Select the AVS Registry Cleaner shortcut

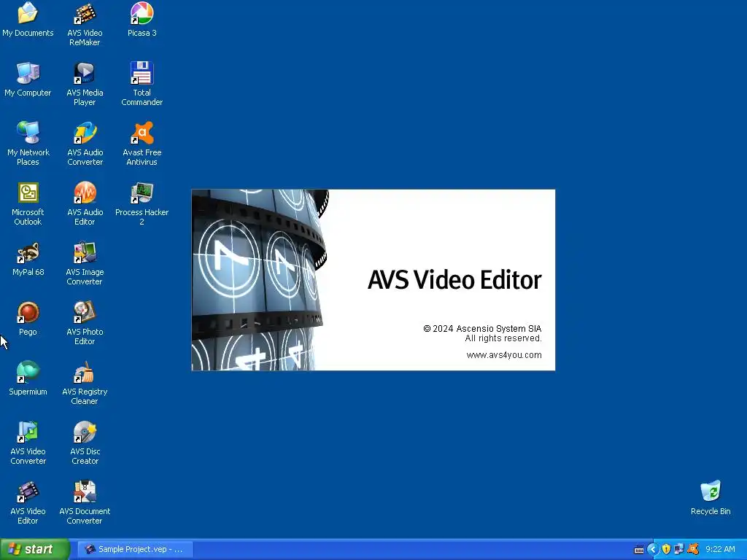85,383
